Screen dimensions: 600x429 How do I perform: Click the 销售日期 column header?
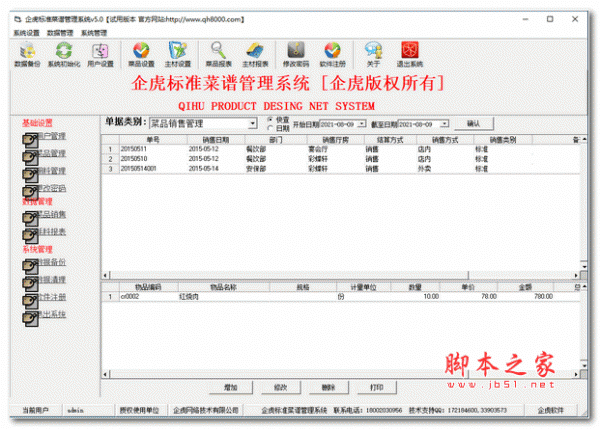pos(216,140)
